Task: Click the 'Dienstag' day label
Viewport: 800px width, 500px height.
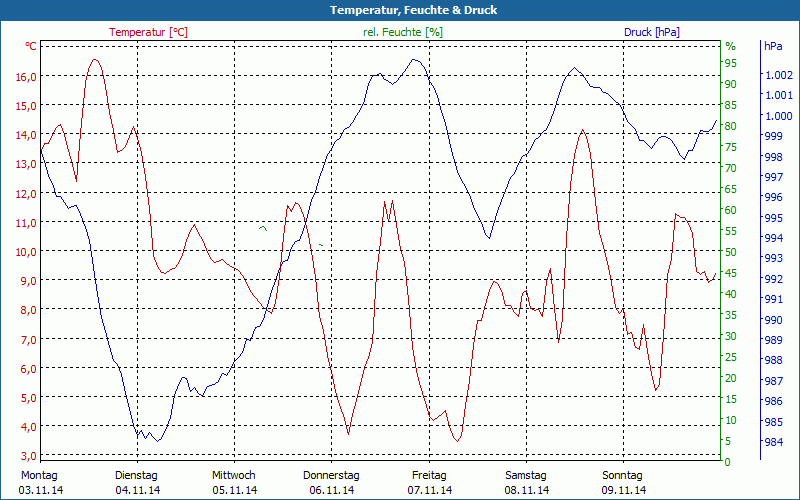Action: tap(136, 476)
